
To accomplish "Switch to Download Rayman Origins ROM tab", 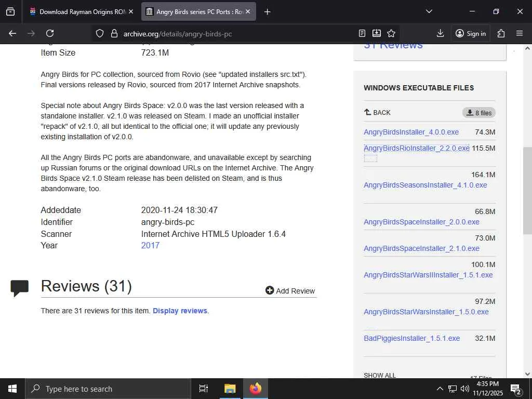I will click(x=83, y=11).
